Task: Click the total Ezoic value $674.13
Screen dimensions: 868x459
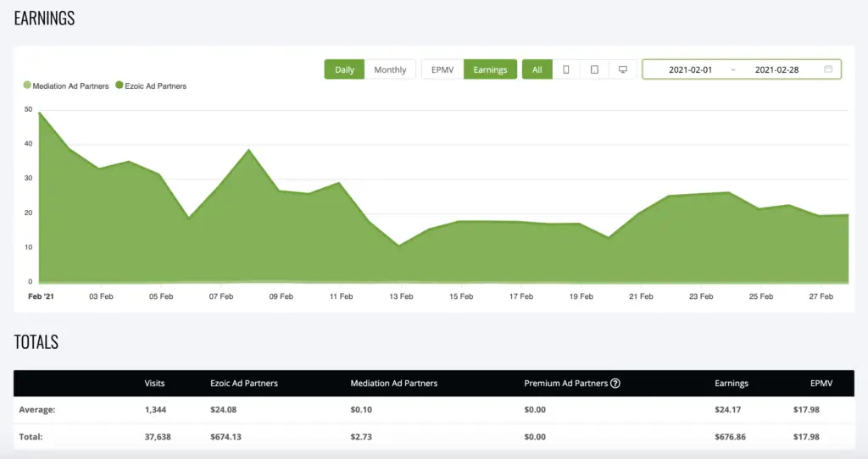Action: tap(225, 437)
